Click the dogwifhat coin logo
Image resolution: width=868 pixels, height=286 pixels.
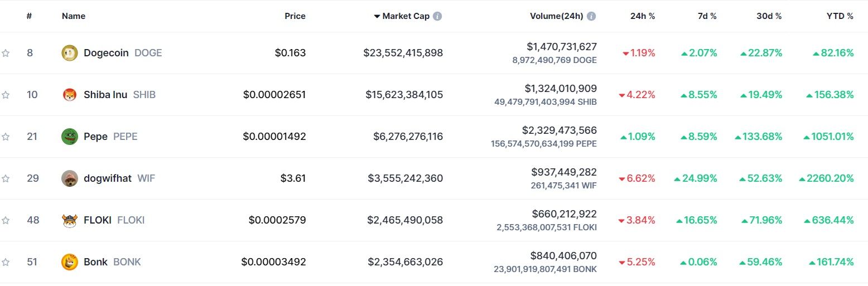tap(70, 178)
